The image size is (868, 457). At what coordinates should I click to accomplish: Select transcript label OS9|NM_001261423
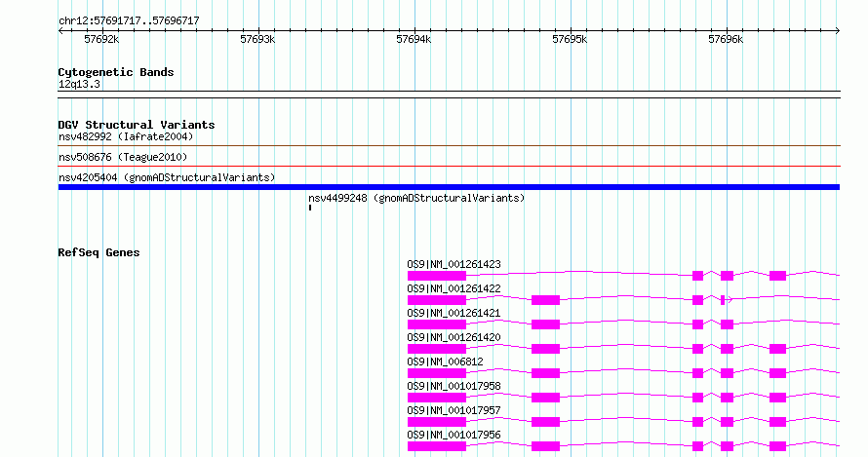pyautogui.click(x=454, y=264)
